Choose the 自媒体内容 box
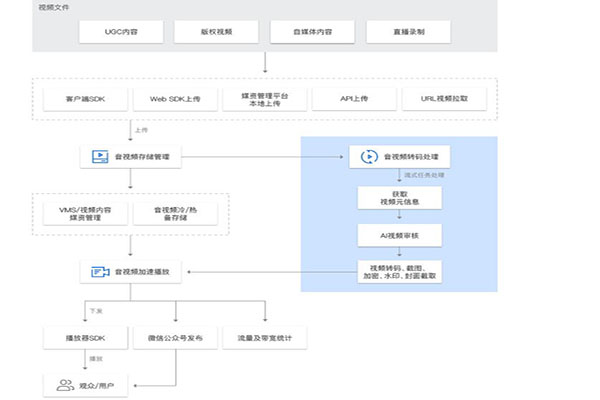 313,32
